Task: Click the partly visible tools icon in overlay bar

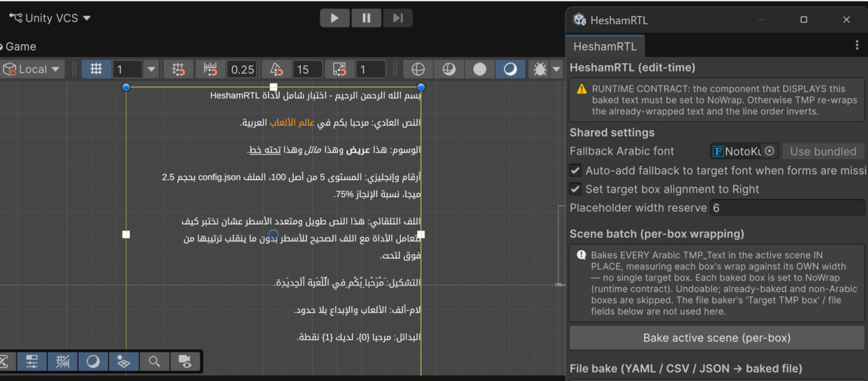Action: [5, 361]
